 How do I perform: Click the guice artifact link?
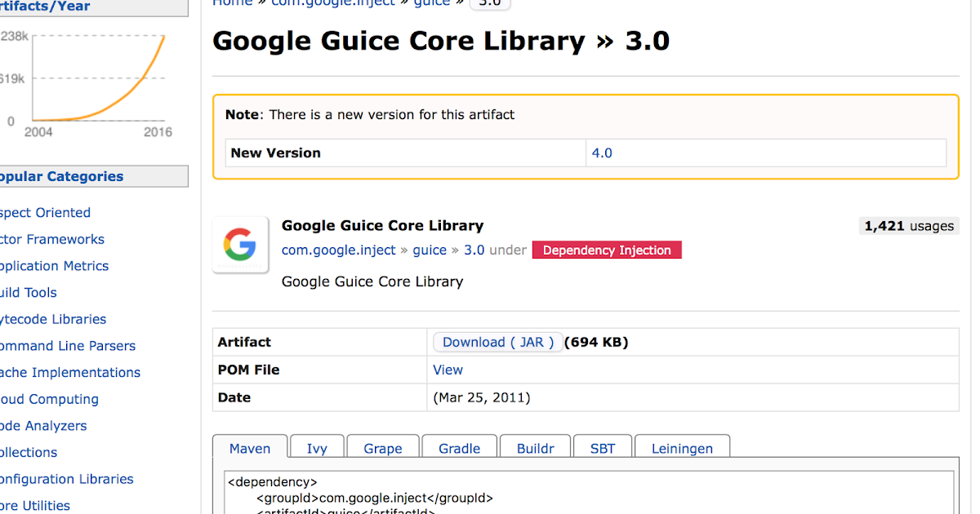point(430,250)
